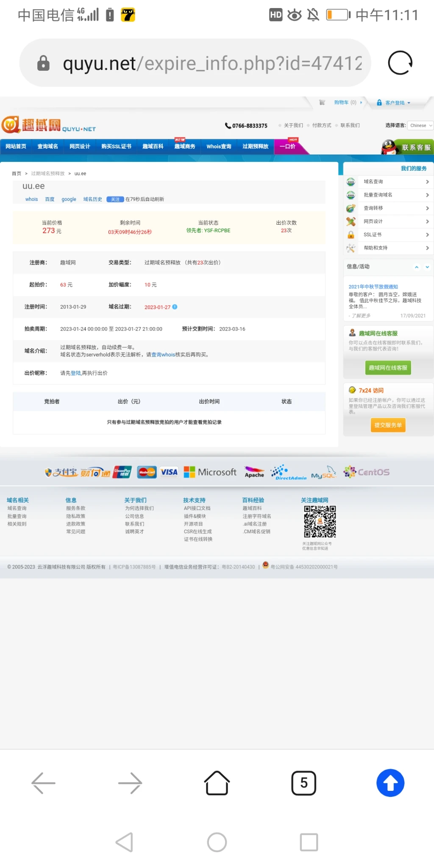Image resolution: width=434 pixels, height=868 pixels.
Task: Toggle the blue 关注 follow badge
Action: coord(115,199)
